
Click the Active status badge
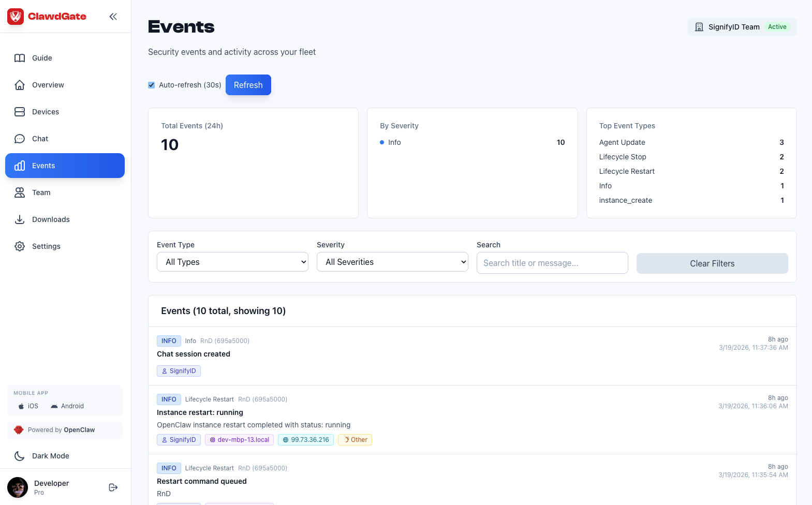click(777, 27)
